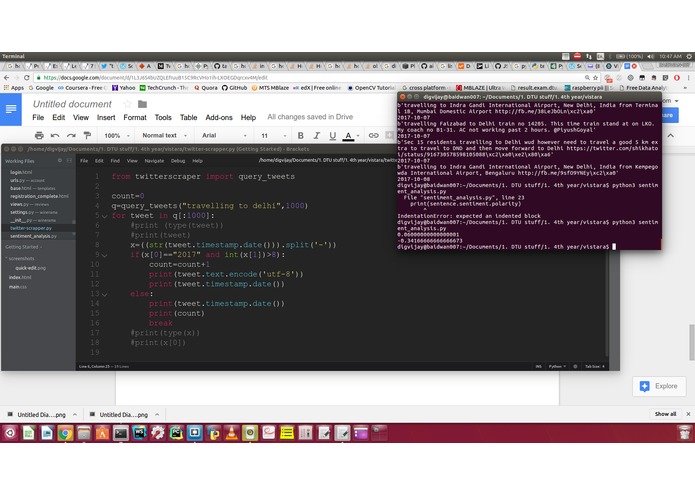695x494 pixels.
Task: Click the Chrome back arrow
Action: point(6,78)
